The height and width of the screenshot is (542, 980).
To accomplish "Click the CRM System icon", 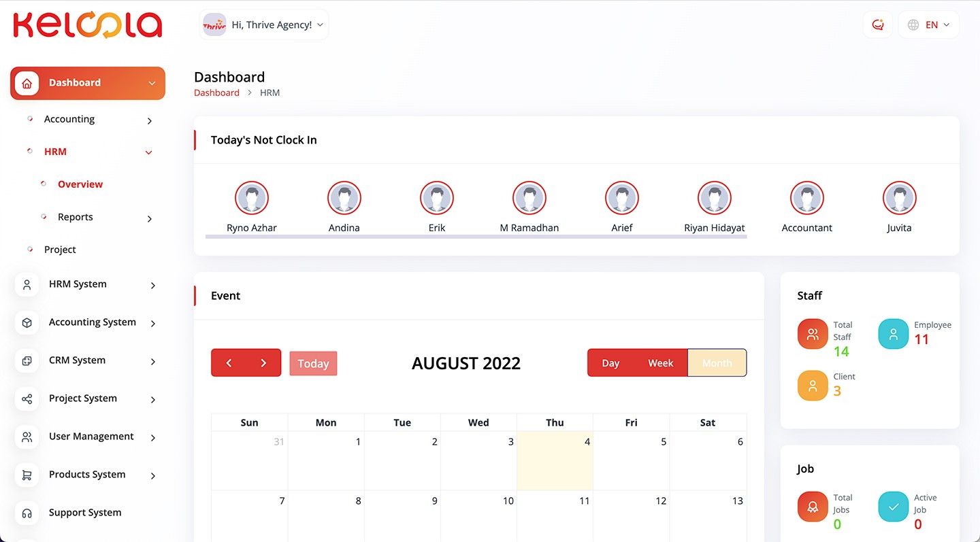I will click(x=27, y=361).
